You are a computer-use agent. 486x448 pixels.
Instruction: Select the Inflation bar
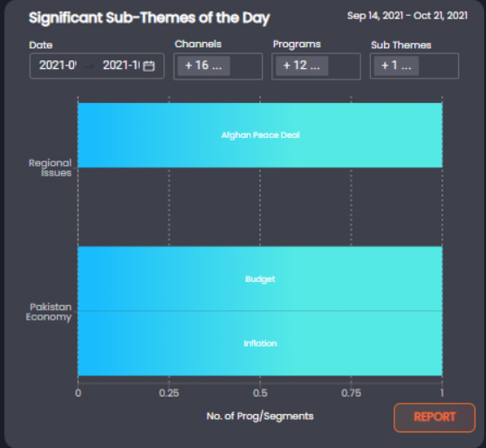(260, 343)
